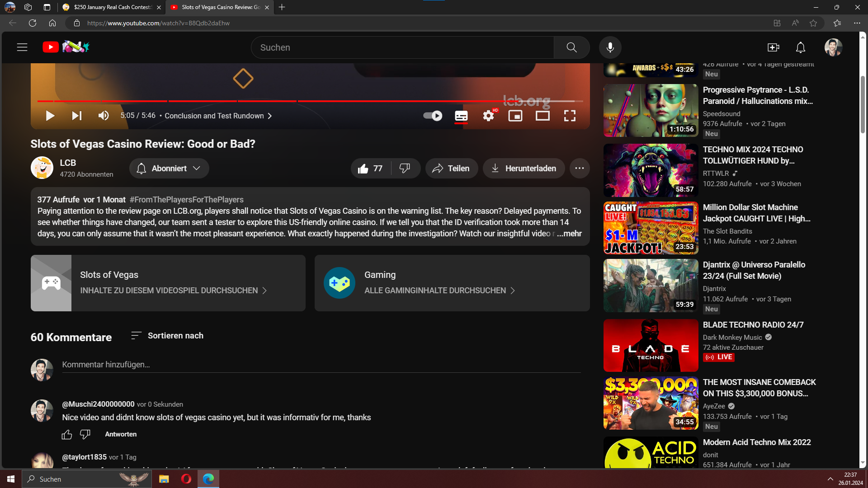Viewport: 868px width, 488px height.
Task: Open Progressive Psytrance video thumbnail
Action: click(651, 110)
